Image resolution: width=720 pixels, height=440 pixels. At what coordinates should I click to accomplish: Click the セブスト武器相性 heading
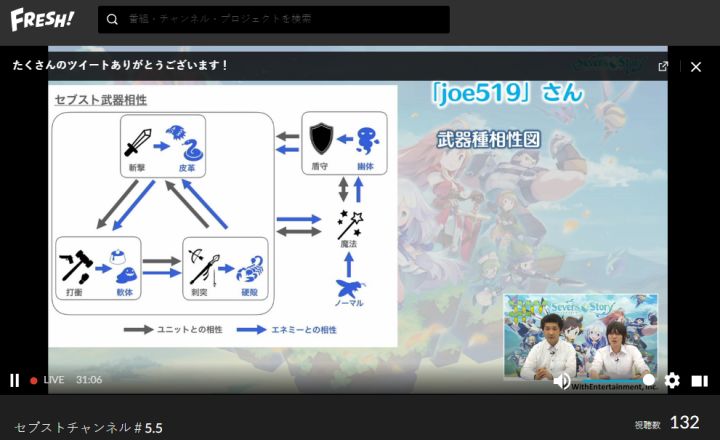101,100
